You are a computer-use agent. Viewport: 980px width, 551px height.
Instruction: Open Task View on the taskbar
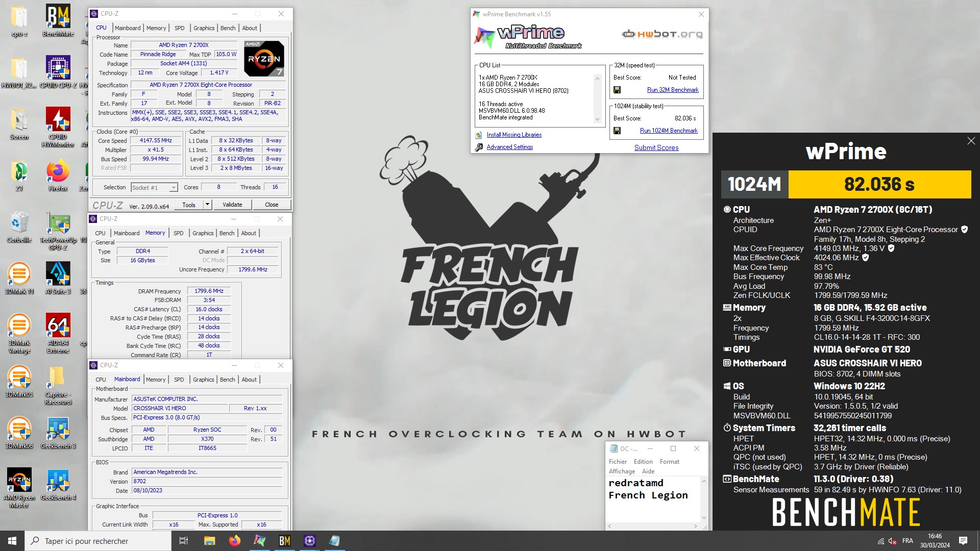pos(184,541)
